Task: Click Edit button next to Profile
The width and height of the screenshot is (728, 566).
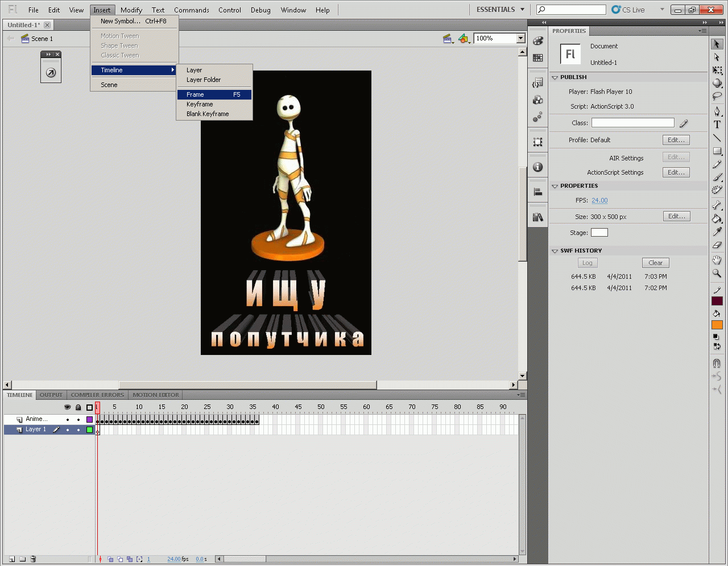Action: point(676,140)
